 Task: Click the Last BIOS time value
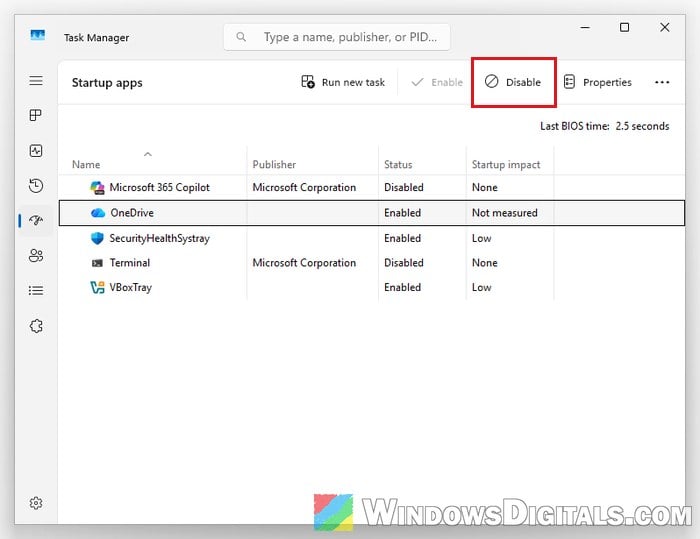click(x=642, y=126)
